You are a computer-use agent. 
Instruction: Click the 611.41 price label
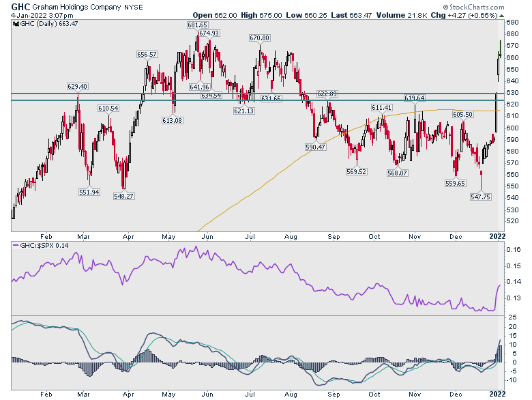382,108
